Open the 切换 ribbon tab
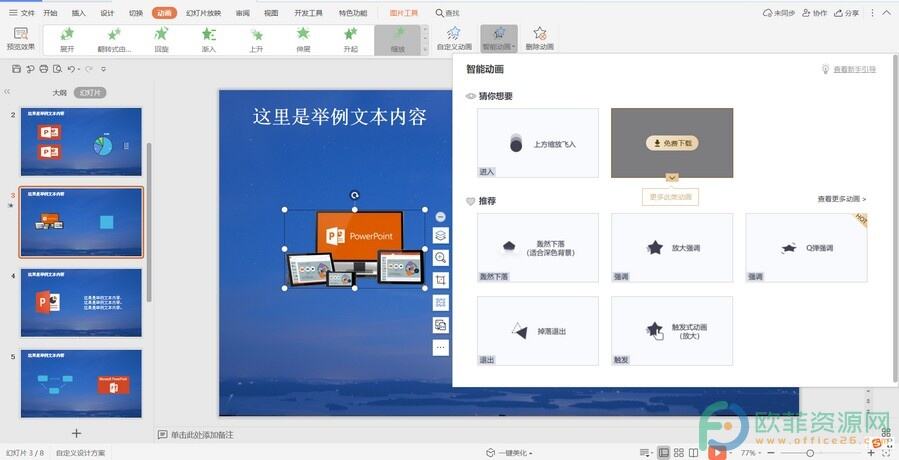 click(136, 13)
